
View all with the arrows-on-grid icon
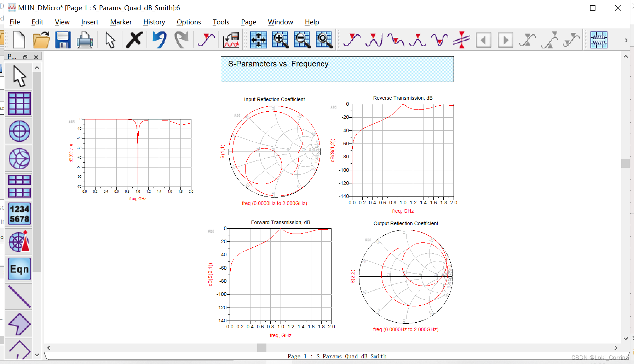pyautogui.click(x=259, y=40)
